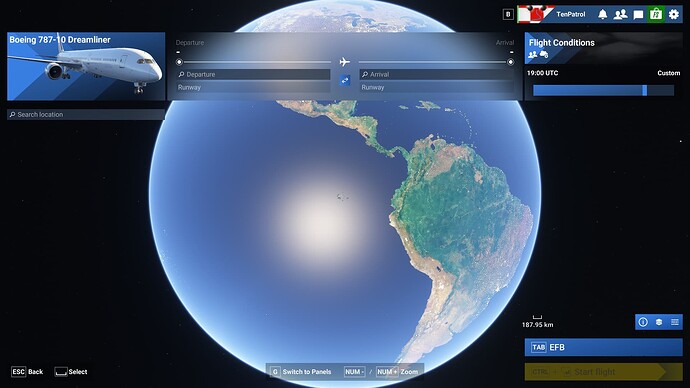
Task: Open the departure Runway dropdown
Action: (253, 88)
